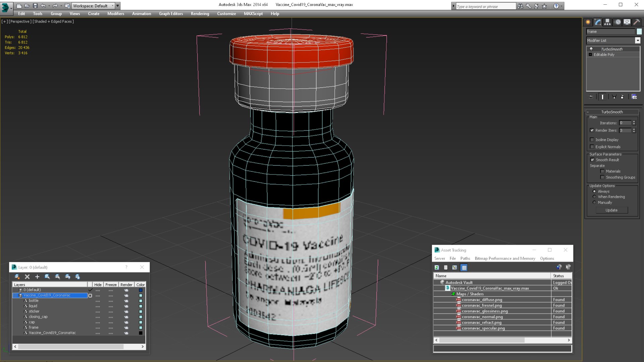Click Add Selected Objects plus icon
This screenshot has height=362, width=644.
pyautogui.click(x=37, y=277)
